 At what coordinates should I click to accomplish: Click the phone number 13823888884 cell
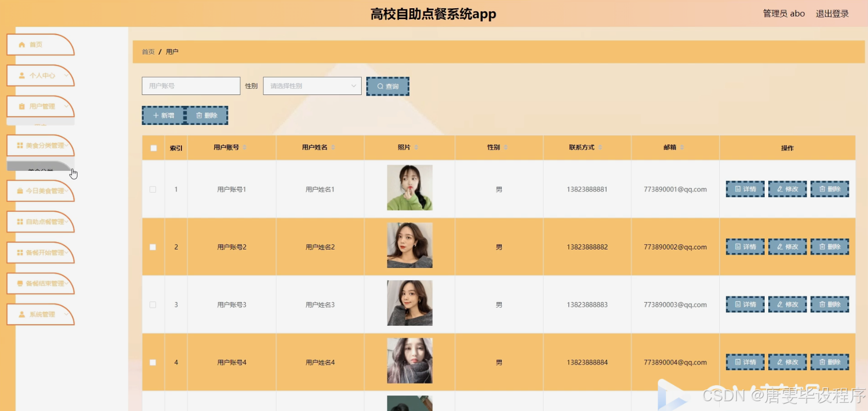587,362
